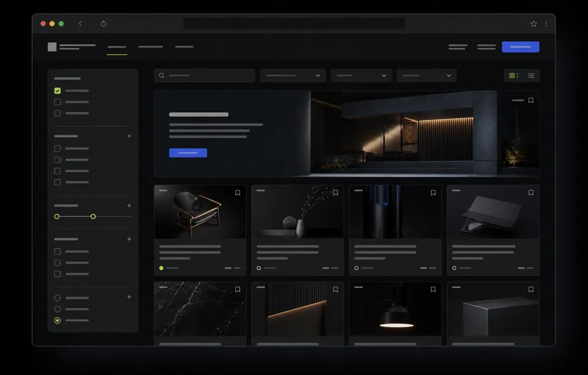This screenshot has width=588, height=375.
Task: Switch to list view layout
Action: [x=531, y=75]
